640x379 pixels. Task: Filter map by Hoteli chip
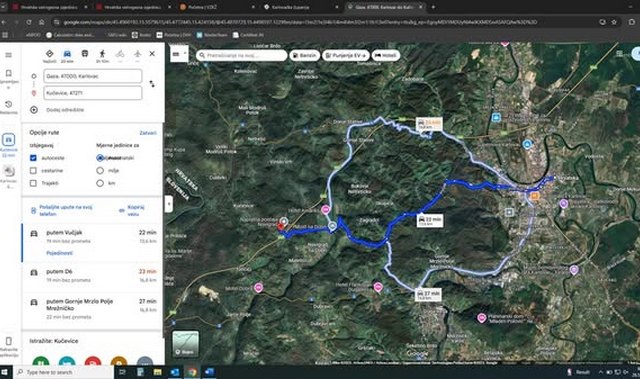click(x=385, y=55)
